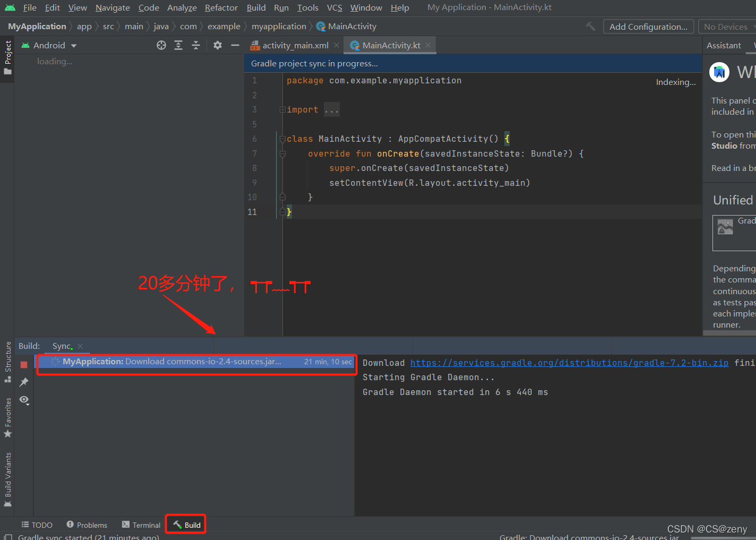Switch to the MainActivity.kt tab
This screenshot has width=756, height=540.
(x=391, y=46)
